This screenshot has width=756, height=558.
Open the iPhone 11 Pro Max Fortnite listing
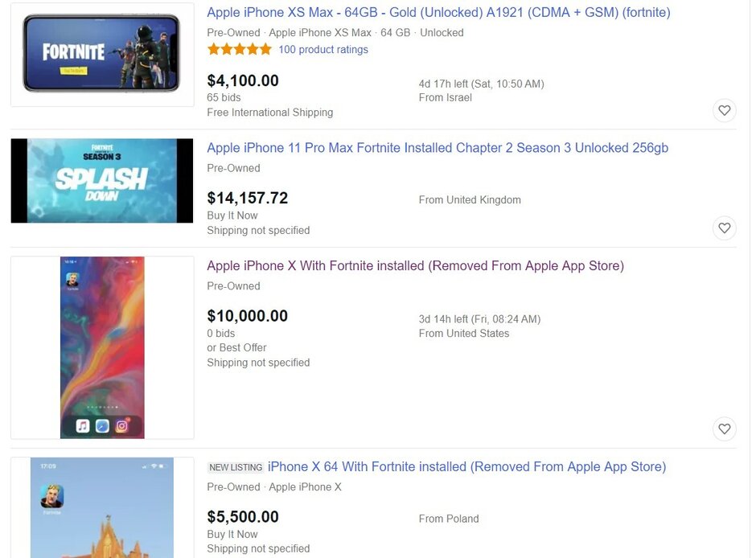[x=439, y=148]
